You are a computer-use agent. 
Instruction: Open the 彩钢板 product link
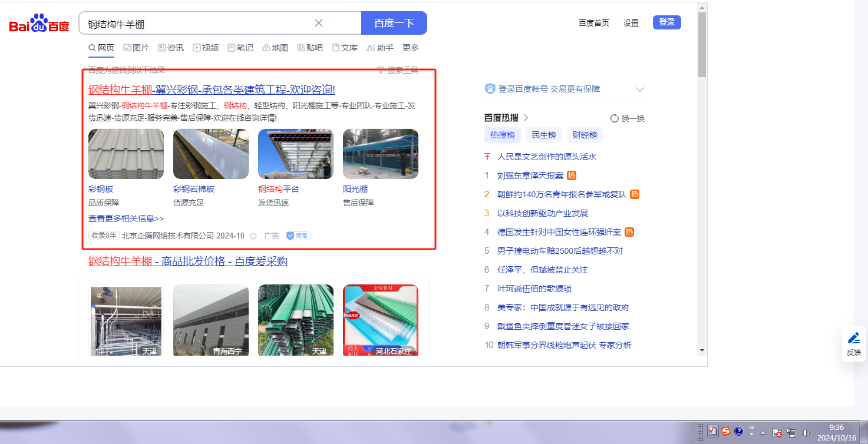tap(101, 189)
